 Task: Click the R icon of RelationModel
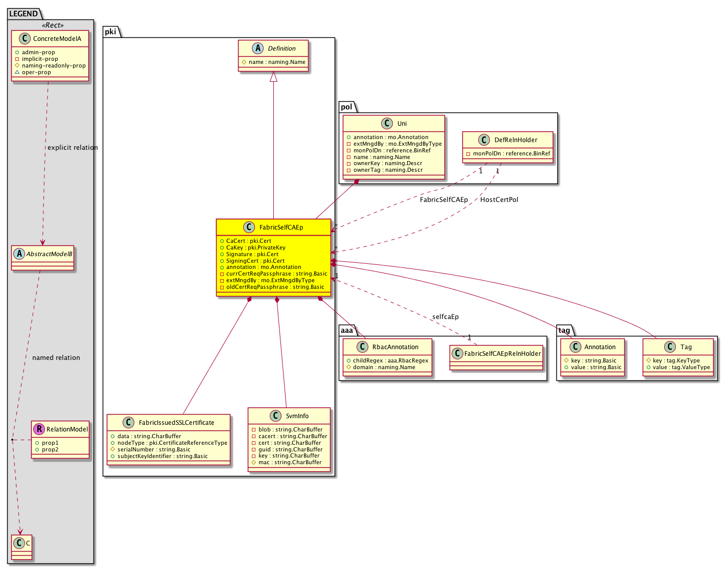tap(39, 429)
